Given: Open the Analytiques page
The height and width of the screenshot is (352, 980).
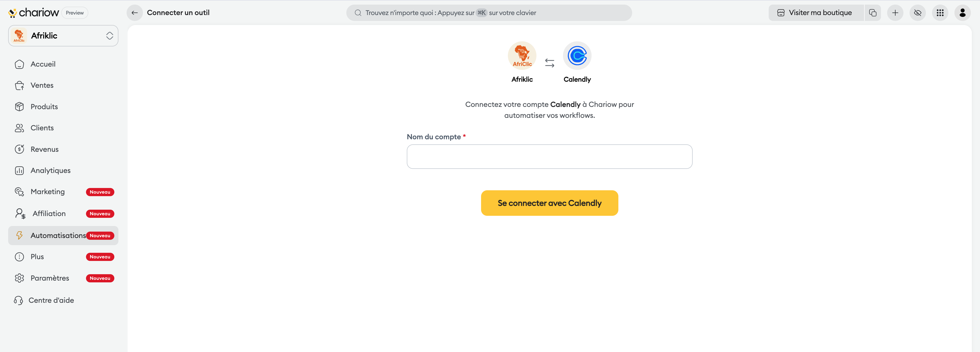Looking at the screenshot, I should [50, 170].
